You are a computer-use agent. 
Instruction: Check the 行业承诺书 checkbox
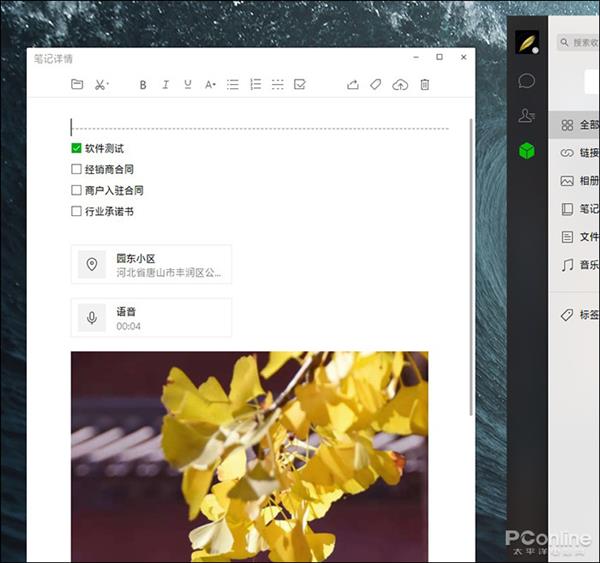tap(77, 211)
